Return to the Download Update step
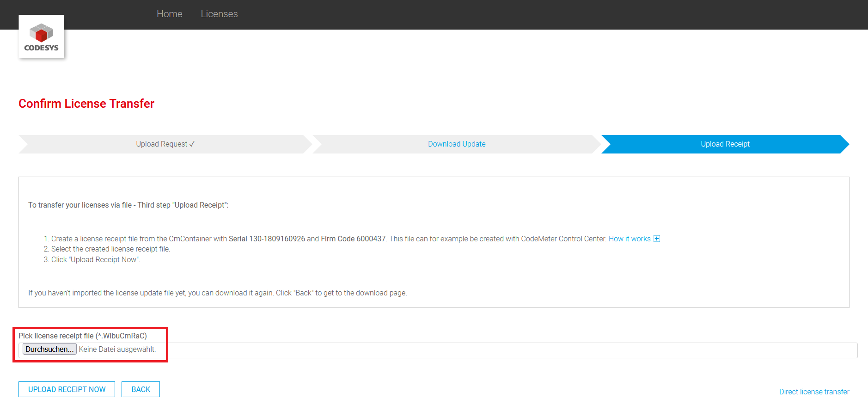The height and width of the screenshot is (405, 868). (x=456, y=144)
